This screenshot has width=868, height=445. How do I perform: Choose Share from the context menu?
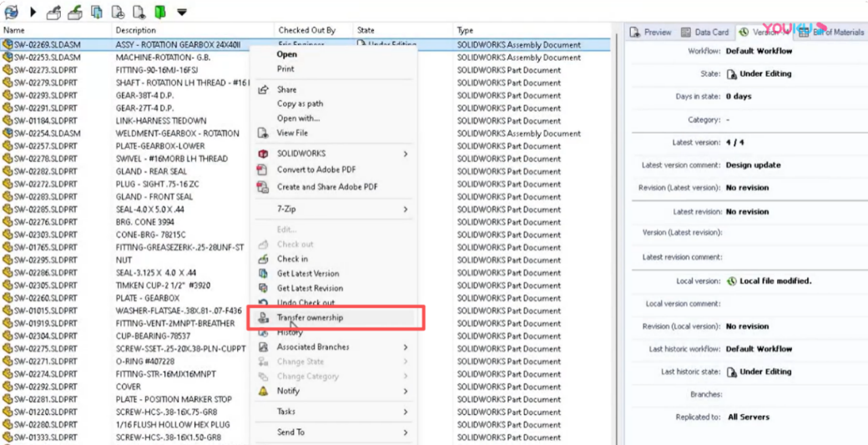[x=287, y=89]
